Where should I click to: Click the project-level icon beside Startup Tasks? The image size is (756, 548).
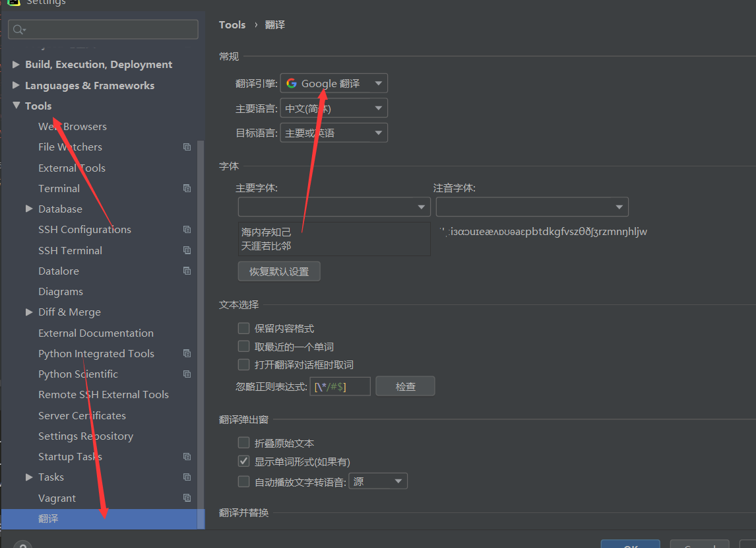[187, 457]
